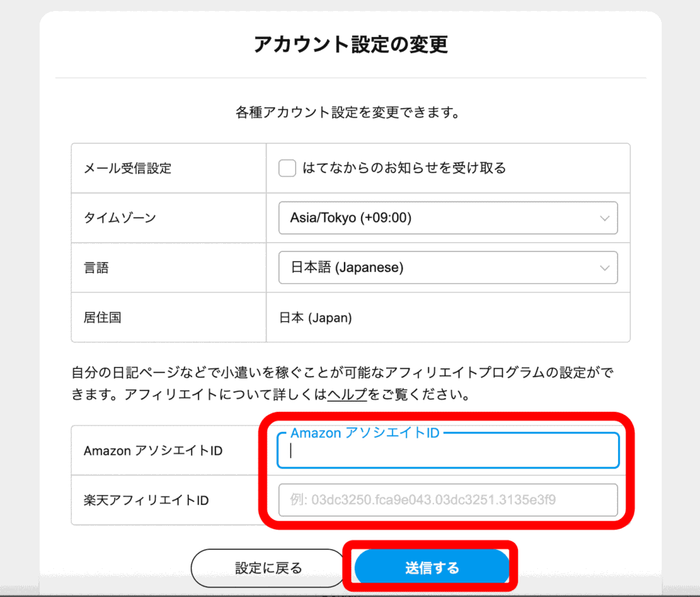Select the 楽天アフィリエイトID input field
This screenshot has width=700, height=597.
pos(448,500)
